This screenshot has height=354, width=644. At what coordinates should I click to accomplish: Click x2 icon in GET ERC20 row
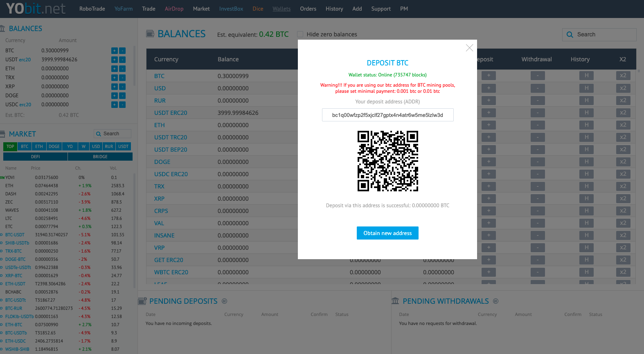tap(623, 260)
